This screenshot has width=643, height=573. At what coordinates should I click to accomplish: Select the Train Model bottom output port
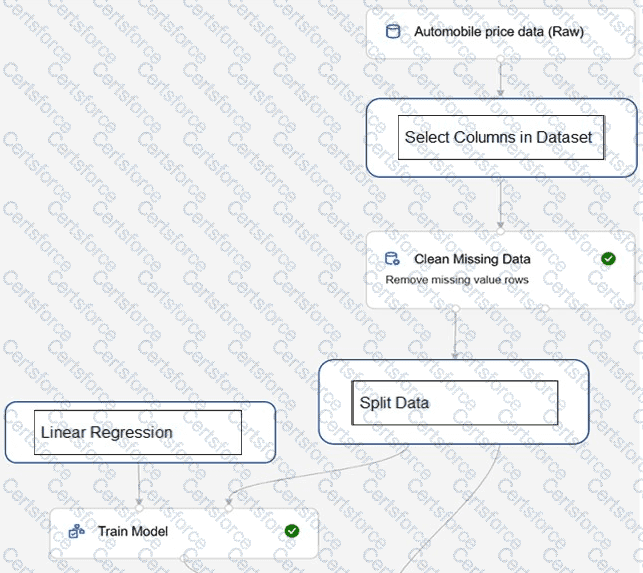coord(184,558)
